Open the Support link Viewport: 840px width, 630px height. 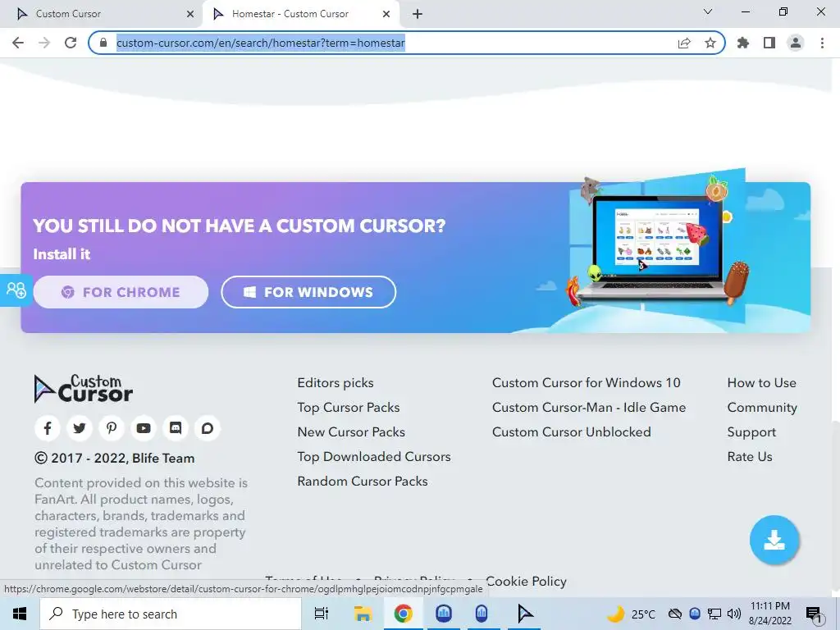tap(751, 432)
